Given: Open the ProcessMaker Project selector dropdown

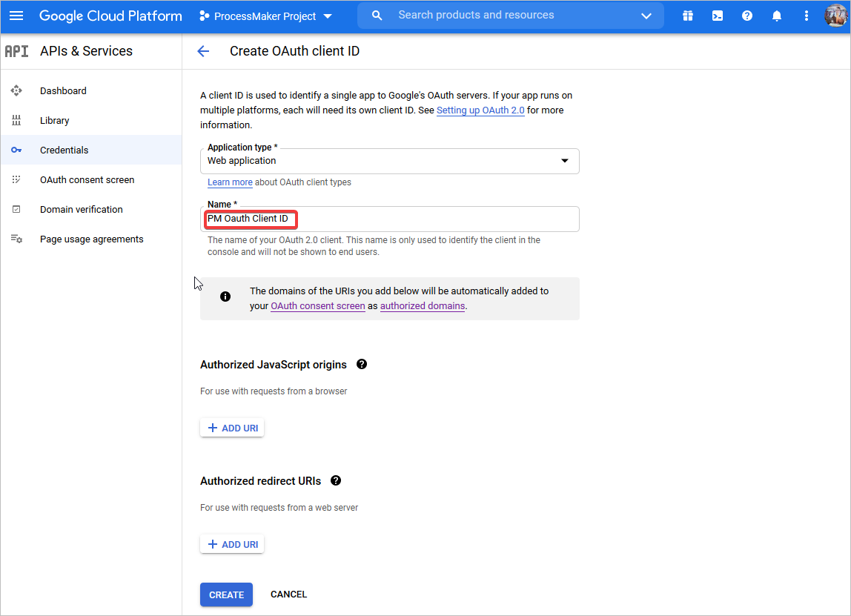Looking at the screenshot, I should tap(266, 16).
